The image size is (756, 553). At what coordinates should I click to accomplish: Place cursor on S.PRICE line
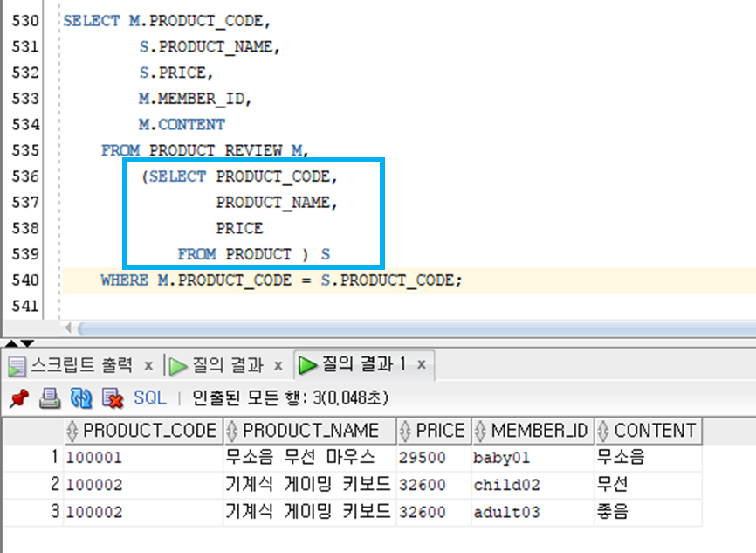pyautogui.click(x=176, y=73)
